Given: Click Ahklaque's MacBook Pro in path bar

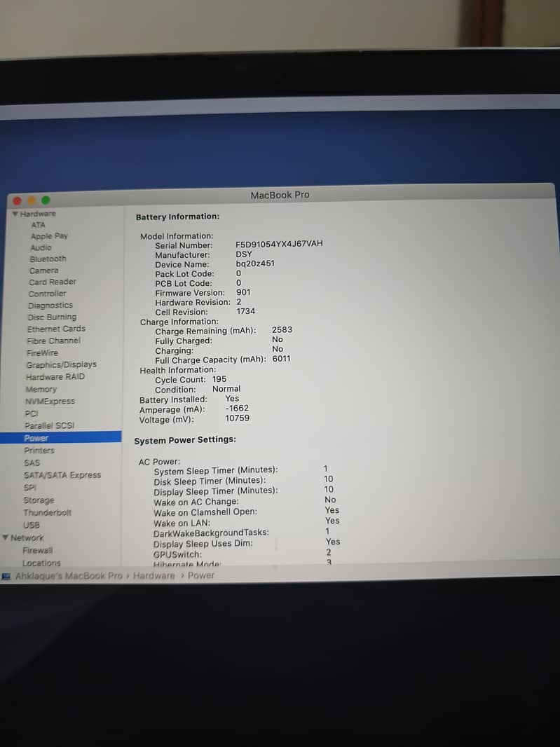Looking at the screenshot, I should (69, 575).
